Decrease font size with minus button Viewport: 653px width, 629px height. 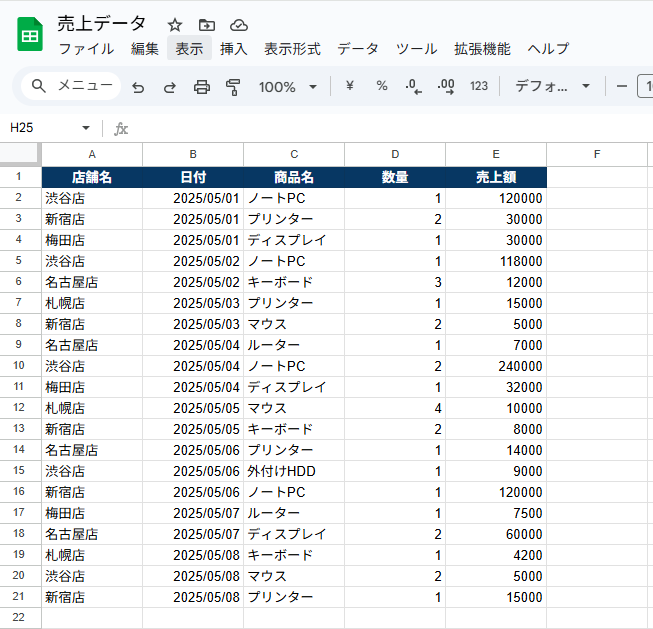point(622,86)
